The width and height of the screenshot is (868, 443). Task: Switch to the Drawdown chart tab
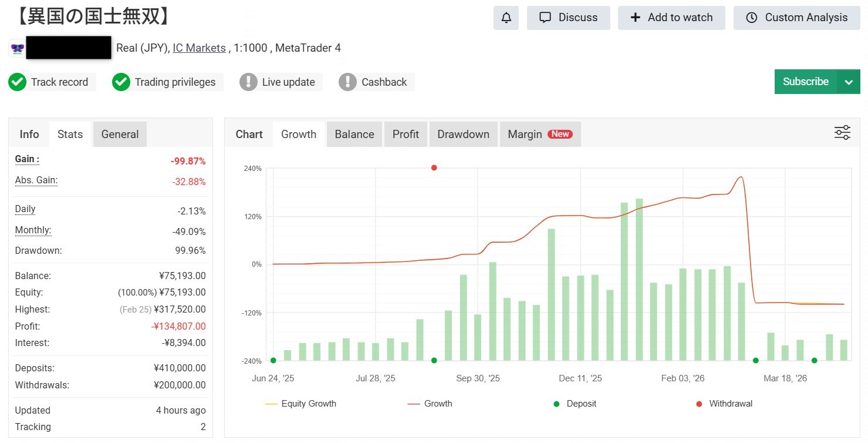463,134
